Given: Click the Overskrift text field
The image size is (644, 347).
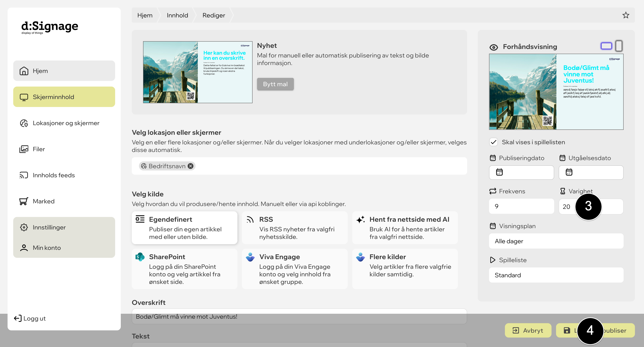Looking at the screenshot, I should [299, 316].
